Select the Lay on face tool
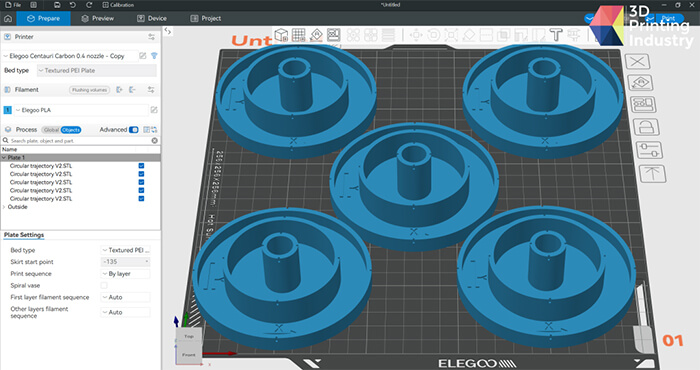The image size is (700, 370). tap(468, 35)
